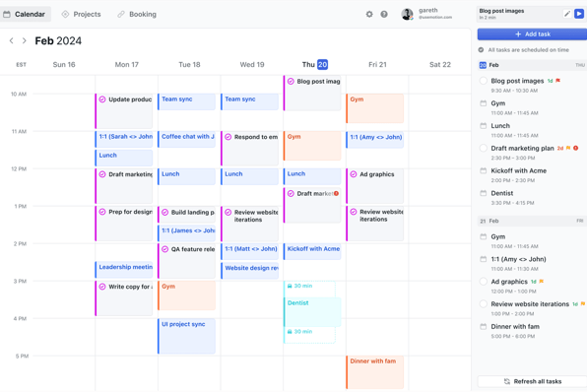Click the travel time 30 min block after Dentist
Viewport: 587px width, 392px height.
coord(309,335)
